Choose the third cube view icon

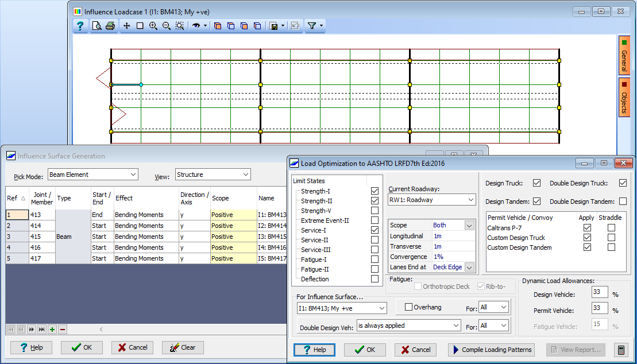pos(244,26)
